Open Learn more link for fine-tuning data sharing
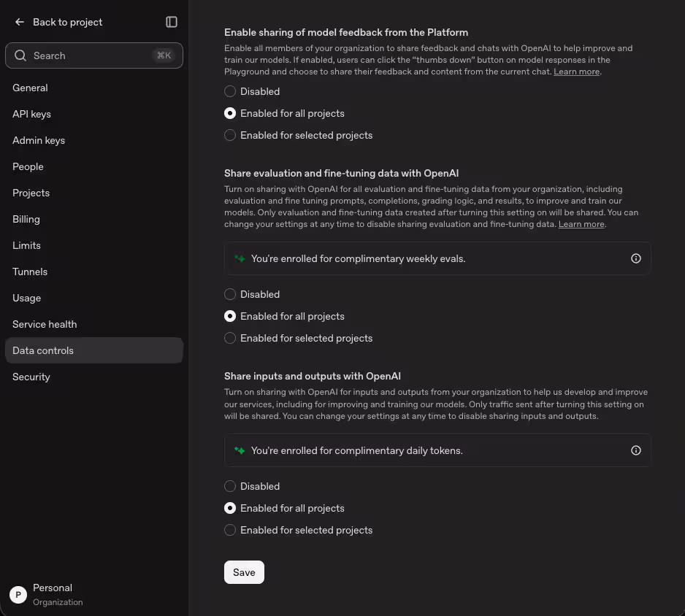 pos(581,224)
